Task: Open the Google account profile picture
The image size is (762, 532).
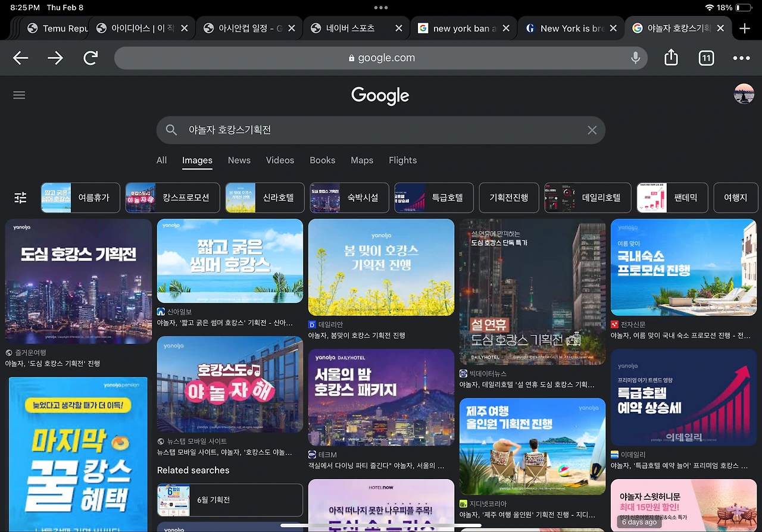Action: pos(744,94)
